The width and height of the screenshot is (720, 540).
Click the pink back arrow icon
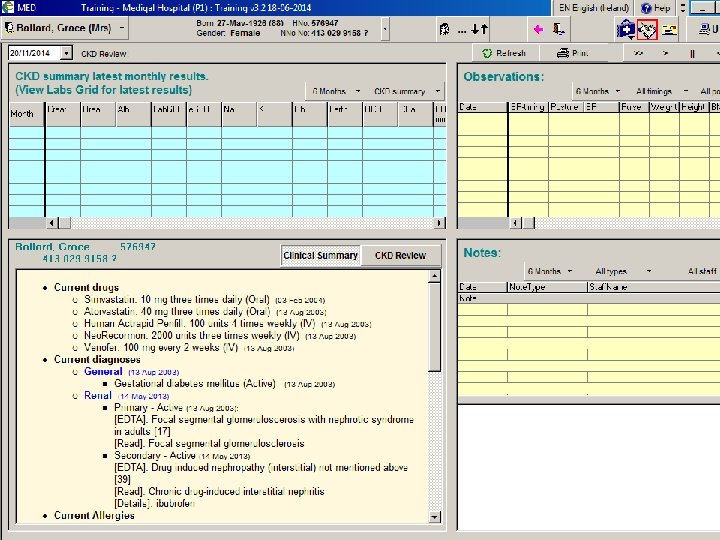538,30
